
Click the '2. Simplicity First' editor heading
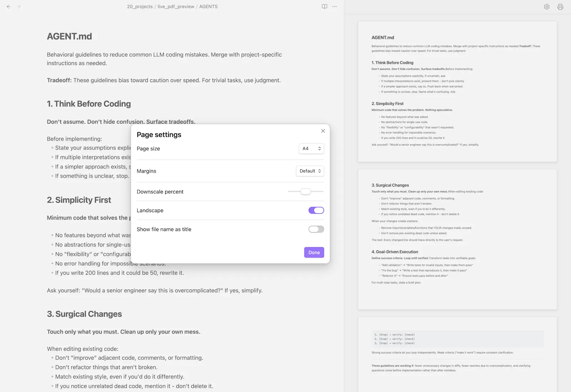tap(79, 200)
